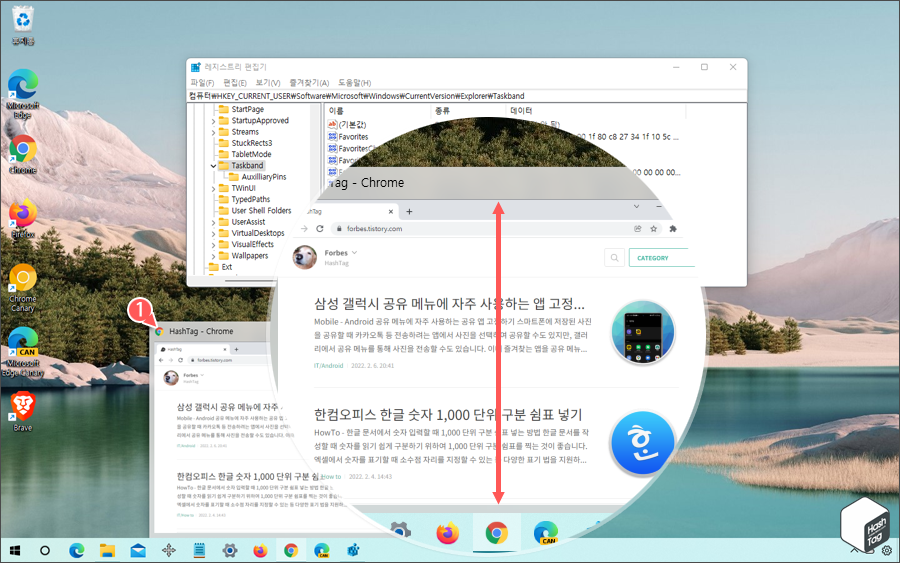Select the Brave desktop shortcut
This screenshot has width=900, height=563.
click(23, 411)
